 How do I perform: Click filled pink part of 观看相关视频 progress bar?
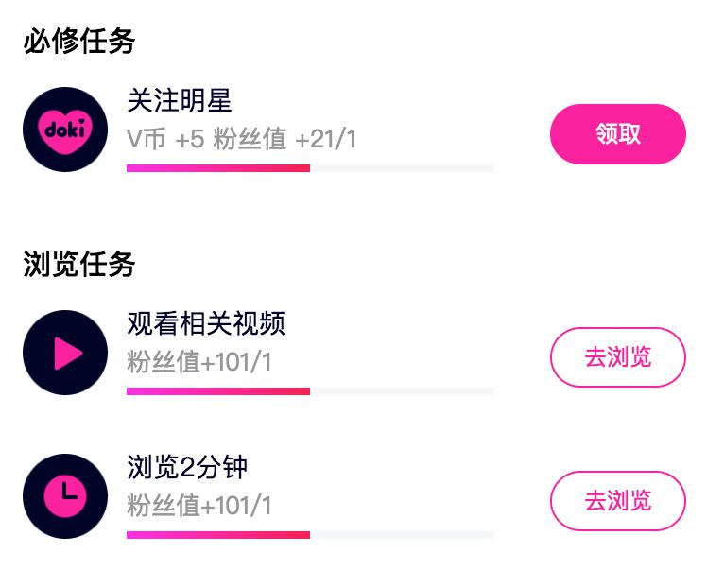217,391
